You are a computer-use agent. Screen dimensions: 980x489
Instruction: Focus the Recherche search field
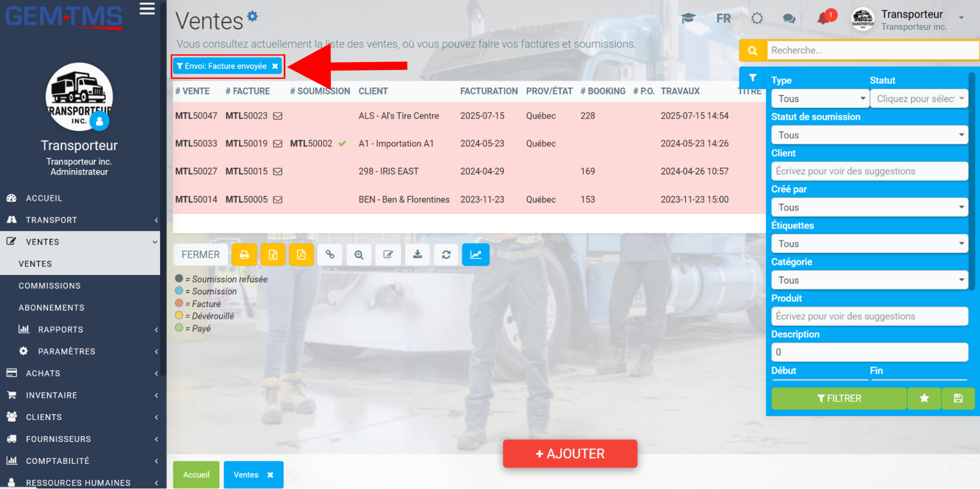coord(872,50)
